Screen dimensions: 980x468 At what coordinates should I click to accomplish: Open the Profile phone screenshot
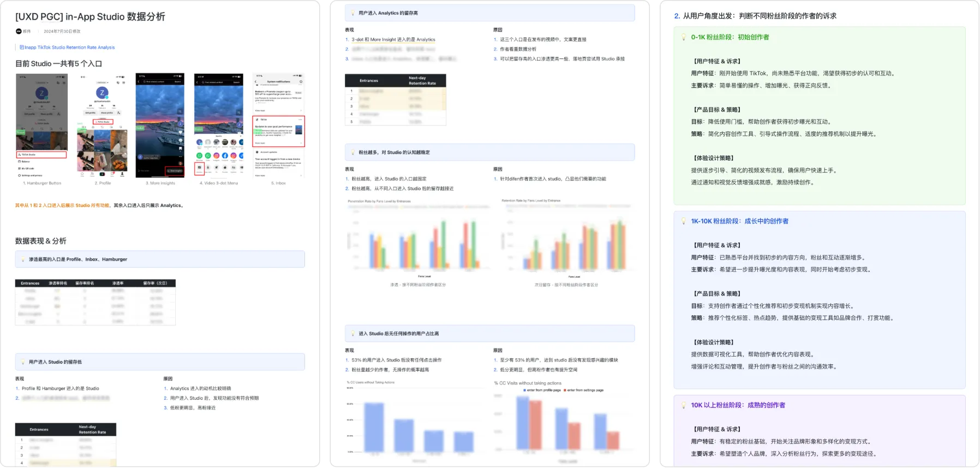click(x=102, y=125)
